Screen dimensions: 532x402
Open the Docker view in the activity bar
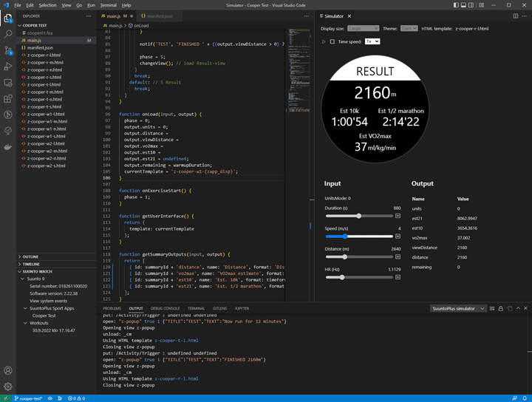[x=8, y=147]
